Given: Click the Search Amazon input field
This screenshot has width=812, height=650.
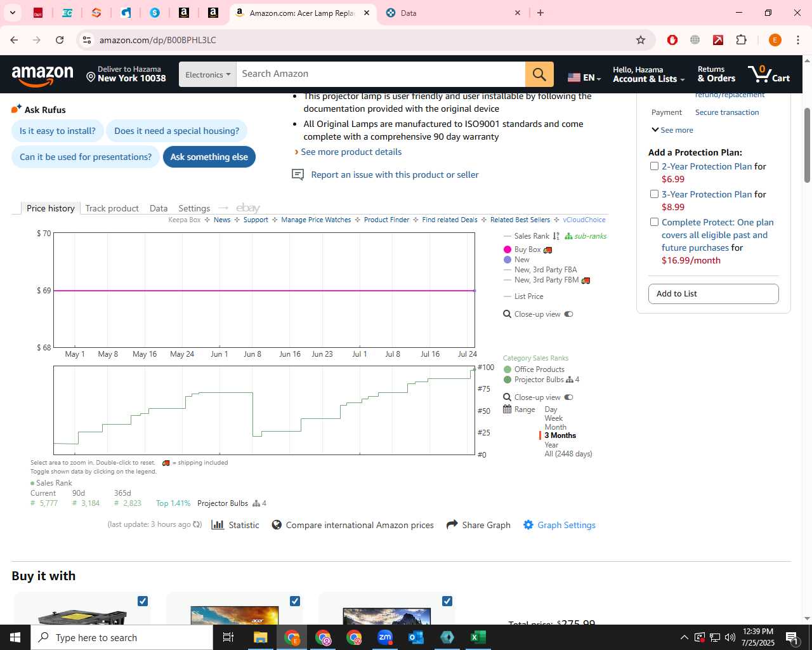Looking at the screenshot, I should [x=381, y=74].
